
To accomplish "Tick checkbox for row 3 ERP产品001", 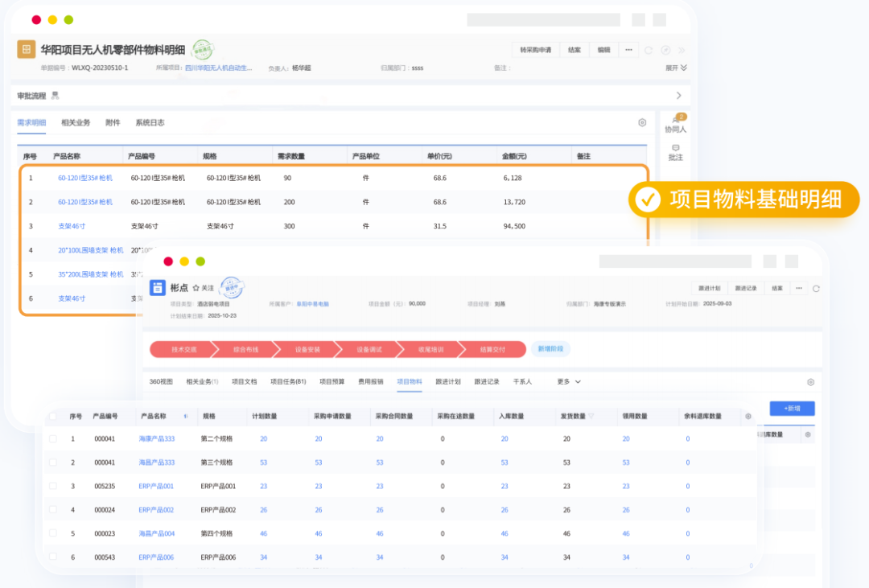I will pyautogui.click(x=52, y=486).
